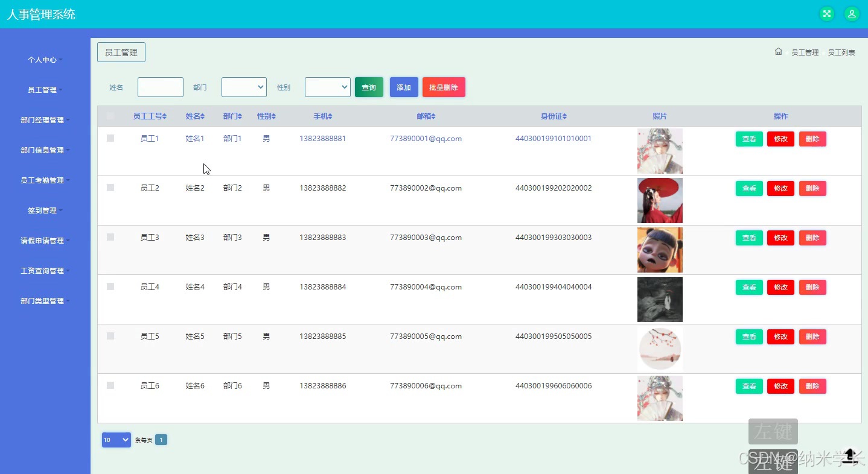
Task: Check the row checkbox for 员工6
Action: (x=110, y=385)
